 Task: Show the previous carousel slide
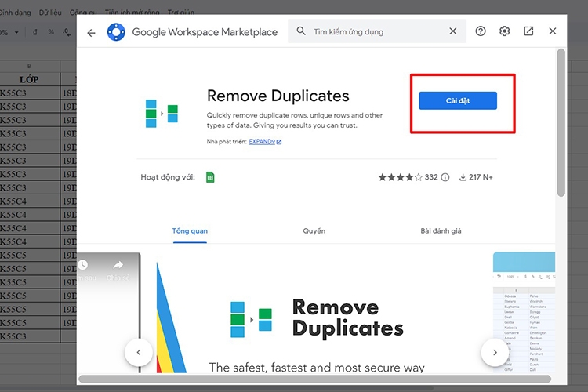click(139, 352)
